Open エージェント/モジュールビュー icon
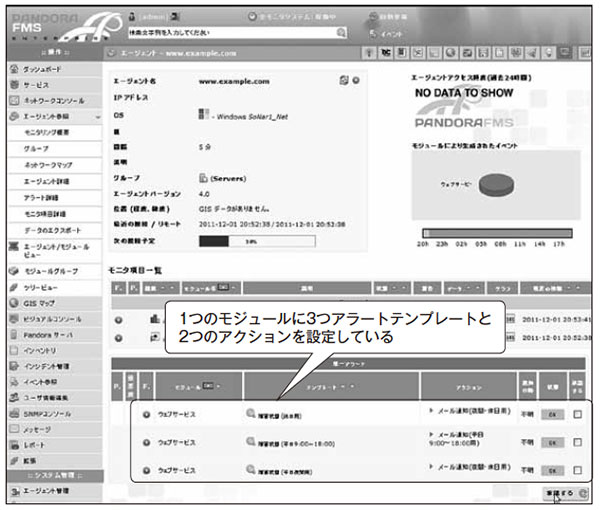 [x=14, y=247]
